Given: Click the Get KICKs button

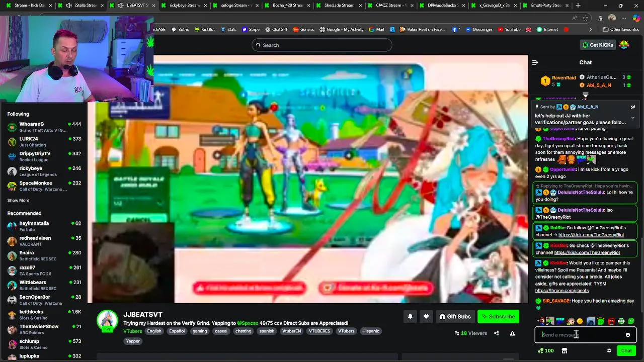Looking at the screenshot, I should point(598,45).
